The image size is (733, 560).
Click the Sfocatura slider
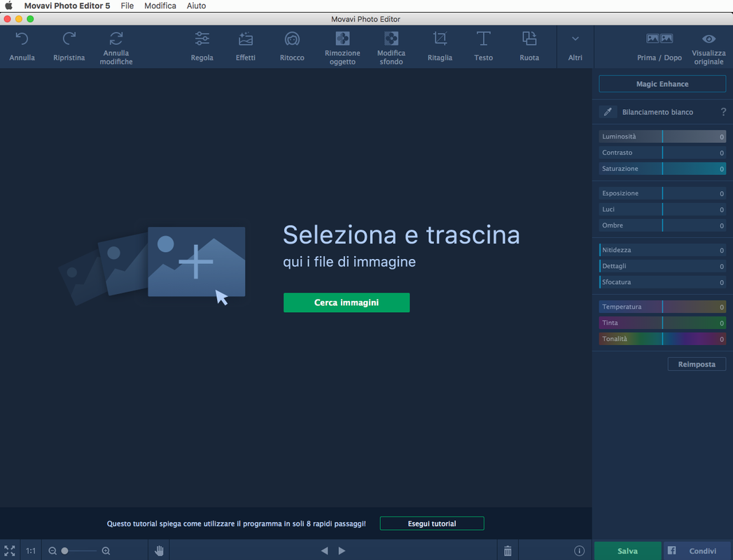pos(662,282)
